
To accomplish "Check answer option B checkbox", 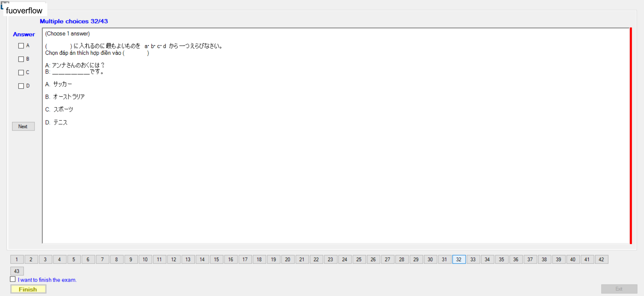I will point(21,59).
